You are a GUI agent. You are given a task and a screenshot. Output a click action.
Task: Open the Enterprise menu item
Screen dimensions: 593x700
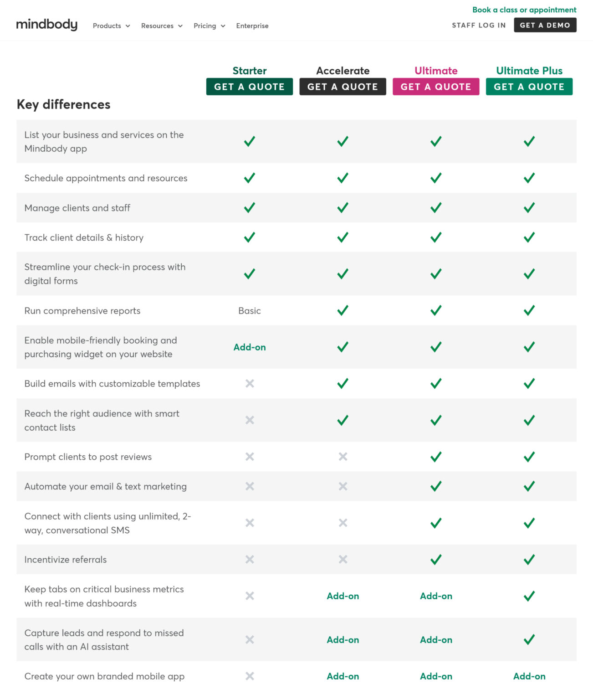[x=252, y=26]
